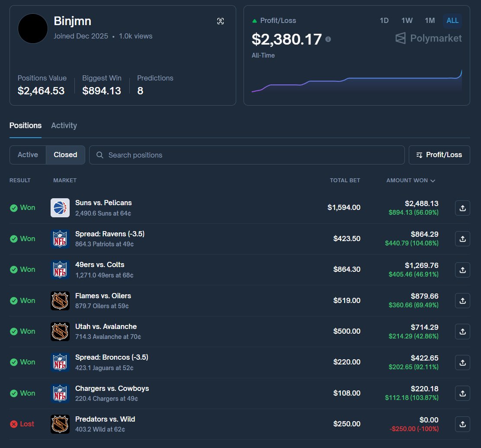
Task: Click the $440.79 (104.08%) gain text
Action: click(x=412, y=243)
